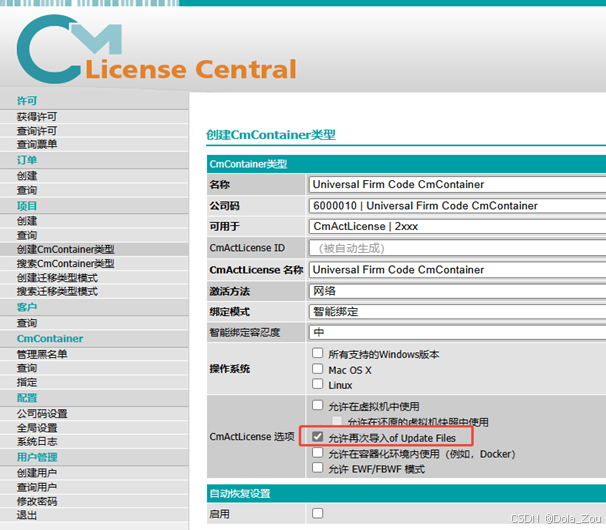Click 查询 under the 项目 section
The width and height of the screenshot is (606, 530).
(27, 235)
